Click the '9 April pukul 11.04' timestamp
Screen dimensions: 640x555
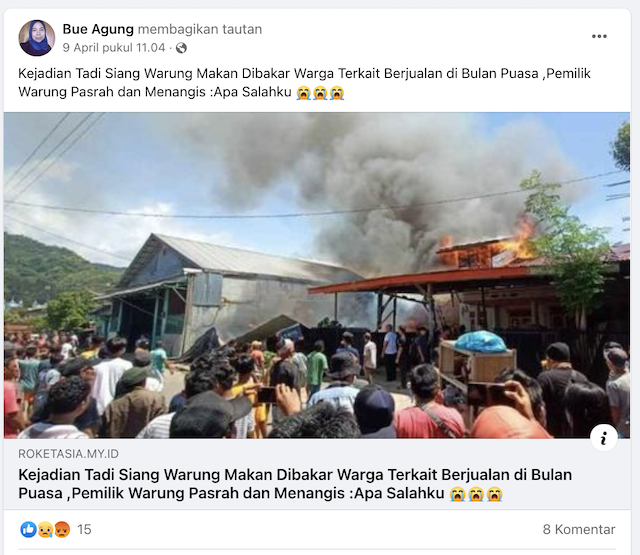(114, 48)
